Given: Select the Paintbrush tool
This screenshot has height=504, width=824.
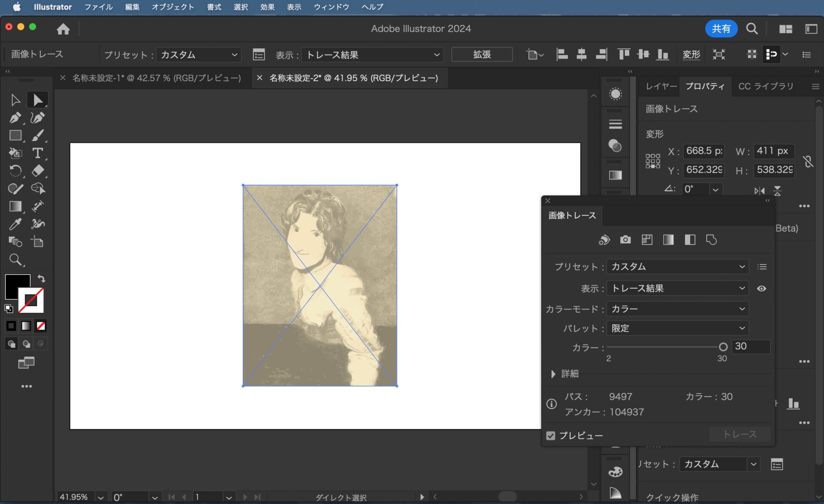Looking at the screenshot, I should point(38,136).
